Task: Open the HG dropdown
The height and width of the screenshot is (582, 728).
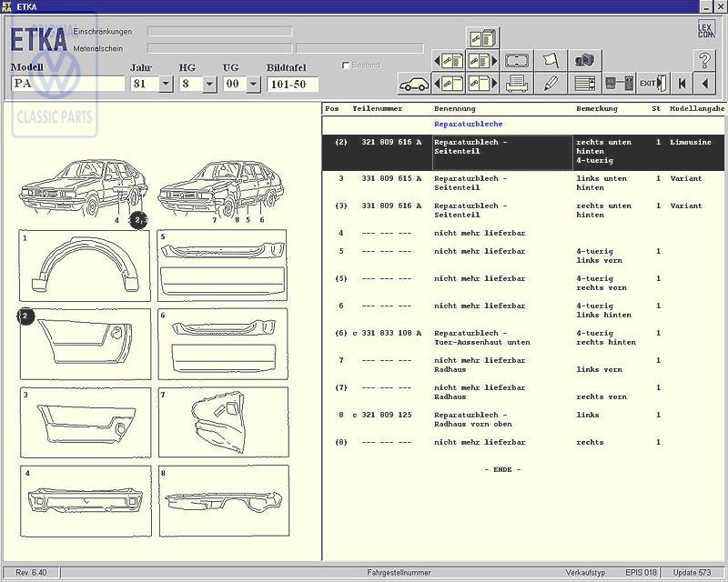Action: (209, 85)
